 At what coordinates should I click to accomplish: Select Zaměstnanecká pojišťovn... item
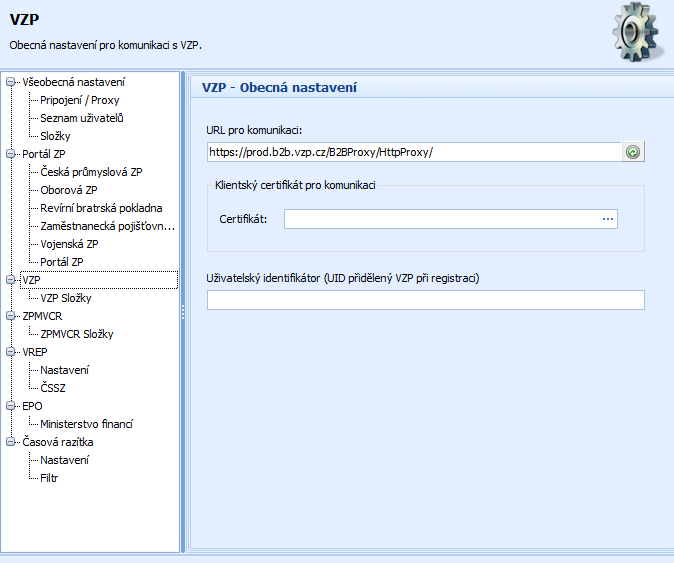pyautogui.click(x=107, y=226)
